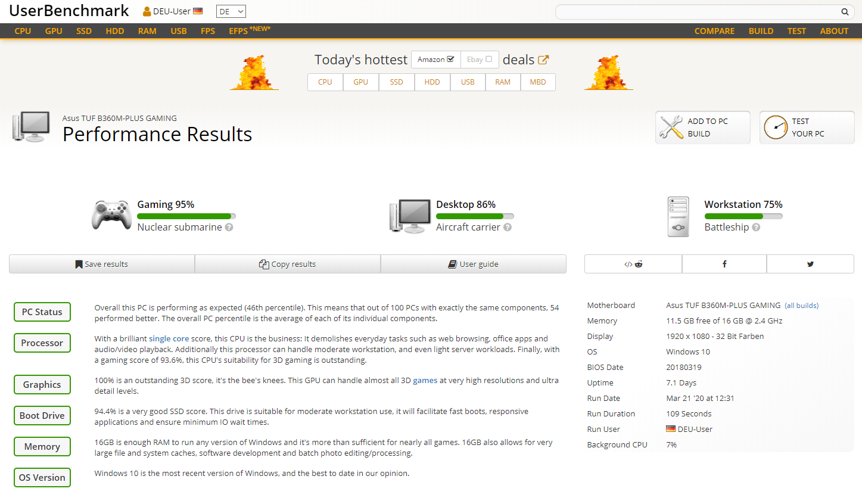
Task: Click the OS Version section button
Action: (x=42, y=478)
